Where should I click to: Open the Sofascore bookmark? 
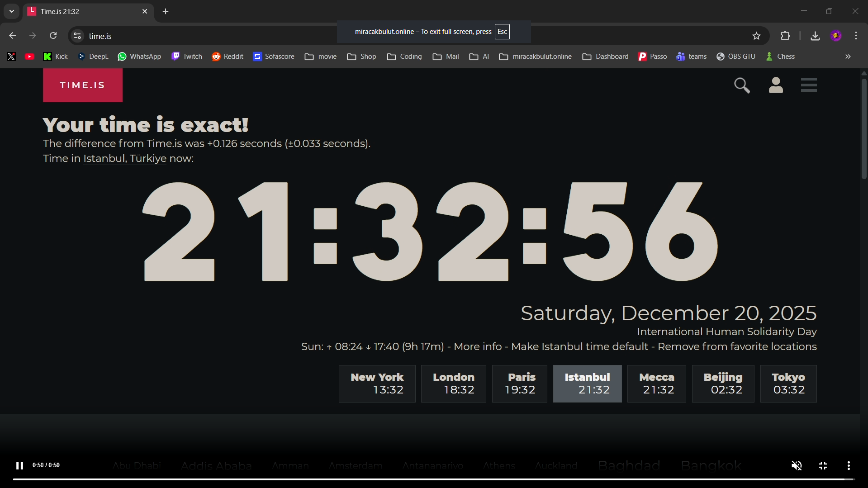[274, 57]
